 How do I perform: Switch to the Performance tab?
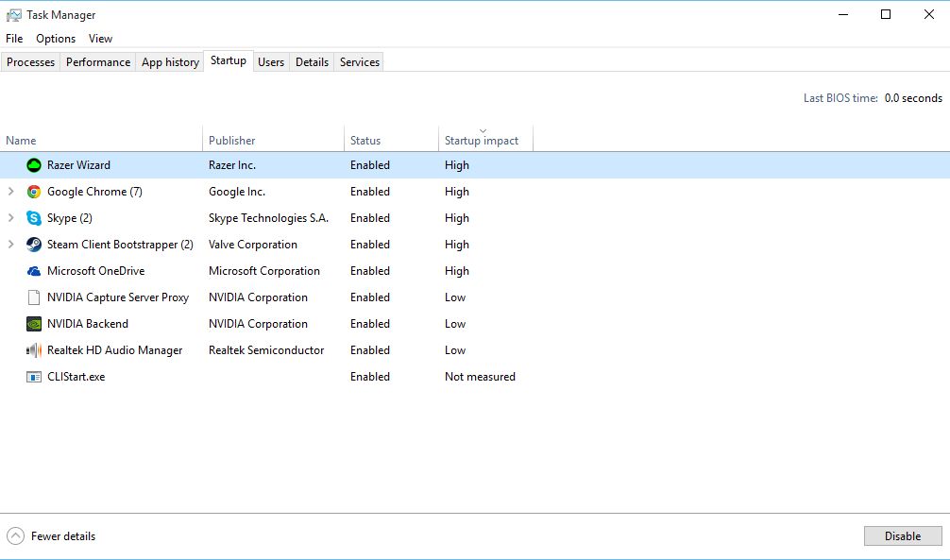tap(97, 61)
